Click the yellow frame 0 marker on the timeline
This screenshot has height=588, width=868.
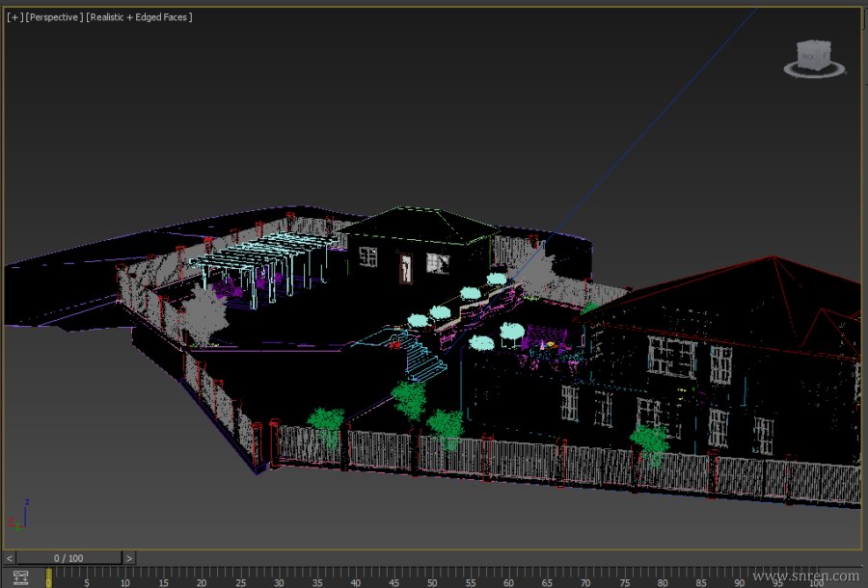tap(48, 576)
